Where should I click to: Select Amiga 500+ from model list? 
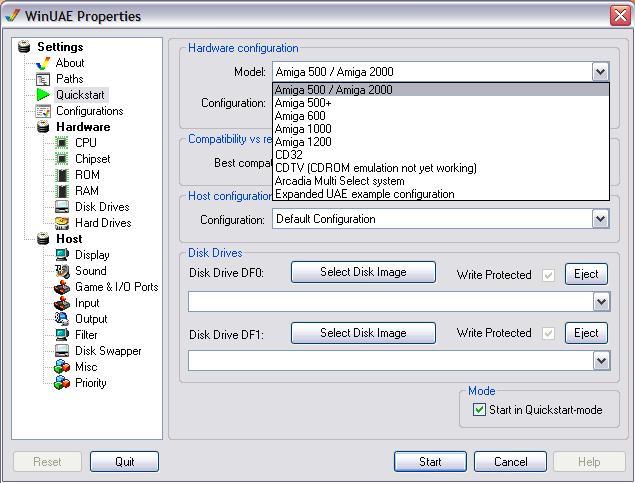click(x=441, y=103)
